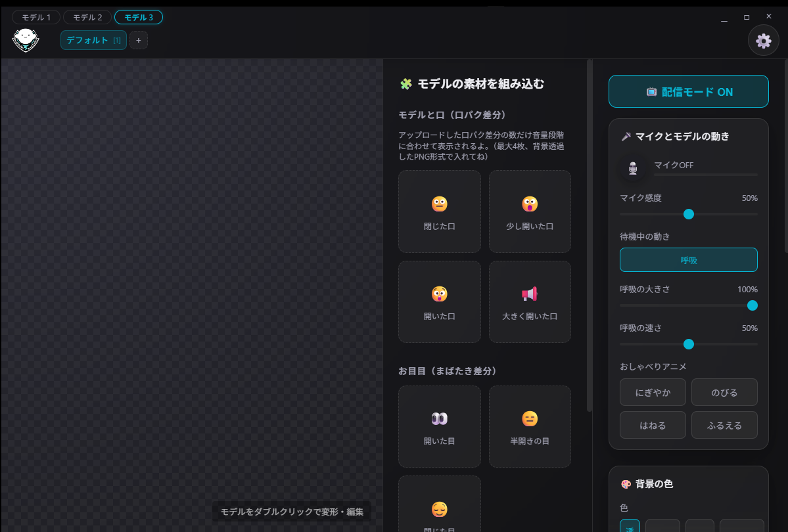Click the 呼吸の大きさ slider handle
Image resolution: width=788 pixels, height=532 pixels.
[753, 305]
